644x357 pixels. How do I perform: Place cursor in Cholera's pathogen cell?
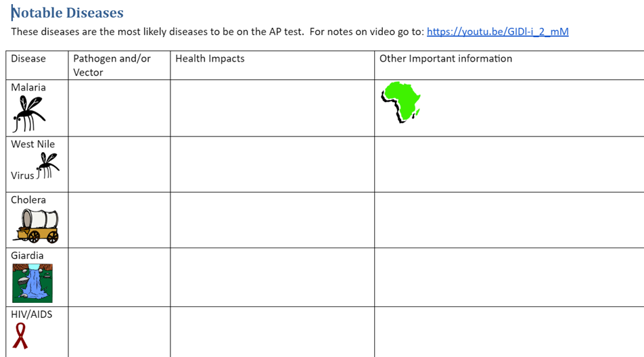click(119, 220)
